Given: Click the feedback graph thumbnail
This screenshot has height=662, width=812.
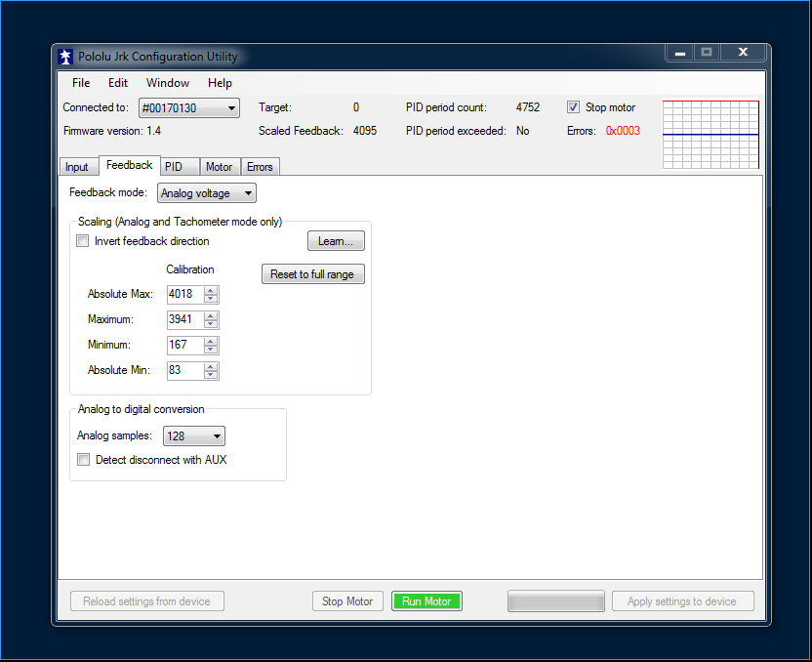Looking at the screenshot, I should 711,135.
